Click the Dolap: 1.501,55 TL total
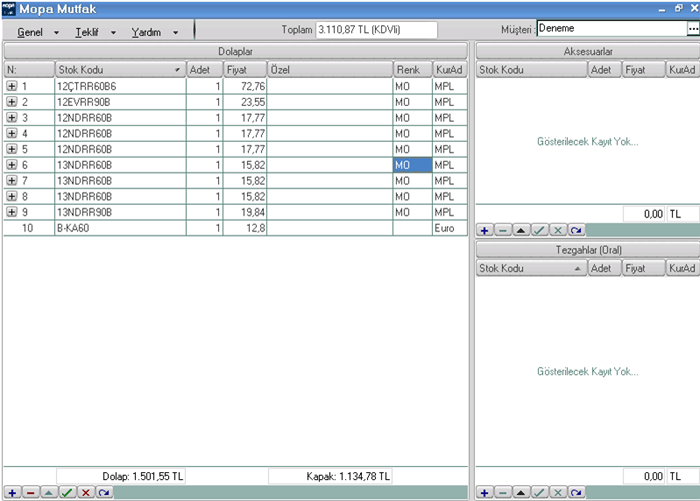Image resolution: width=700 pixels, height=501 pixels. (x=121, y=476)
